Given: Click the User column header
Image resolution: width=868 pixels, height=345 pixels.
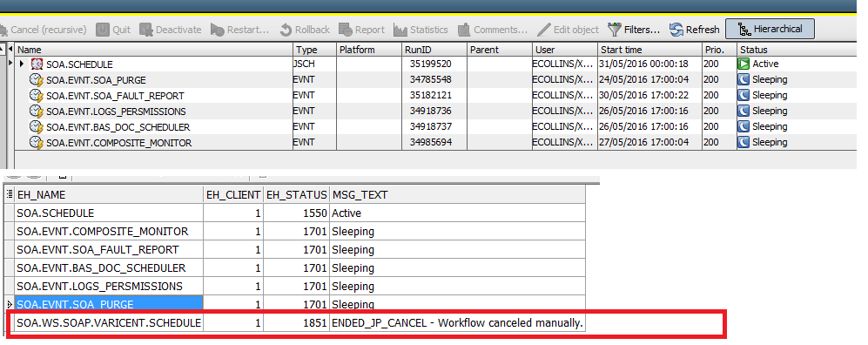Looking at the screenshot, I should pyautogui.click(x=565, y=50).
